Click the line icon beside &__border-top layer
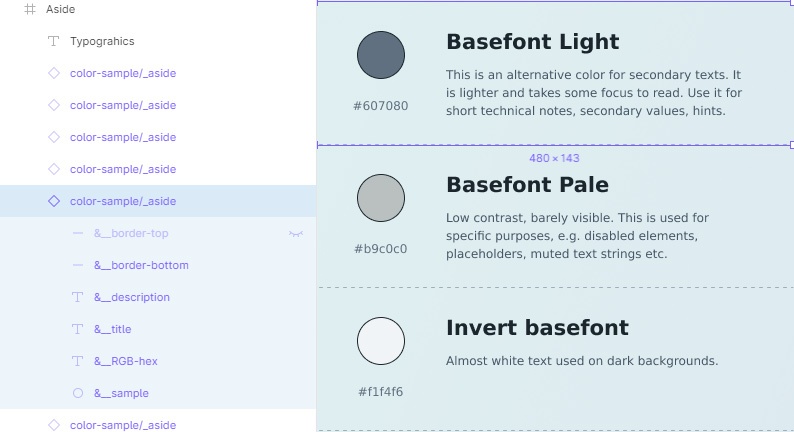The image size is (794, 432). (78, 233)
